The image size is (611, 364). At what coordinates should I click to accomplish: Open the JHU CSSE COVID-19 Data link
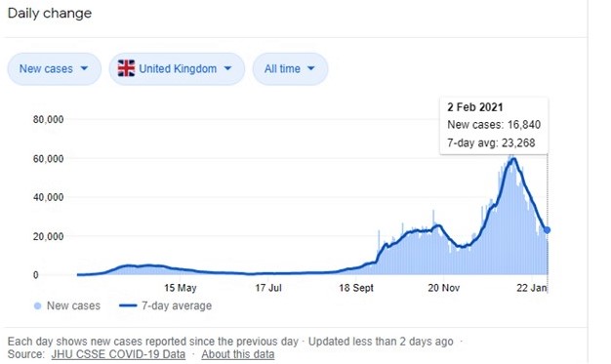[x=118, y=354]
